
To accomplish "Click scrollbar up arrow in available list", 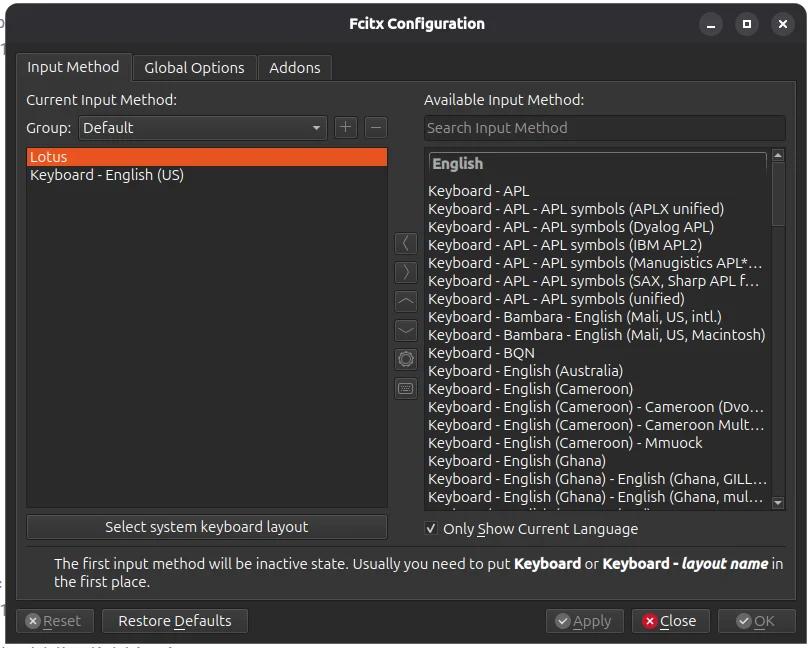I will click(x=778, y=155).
